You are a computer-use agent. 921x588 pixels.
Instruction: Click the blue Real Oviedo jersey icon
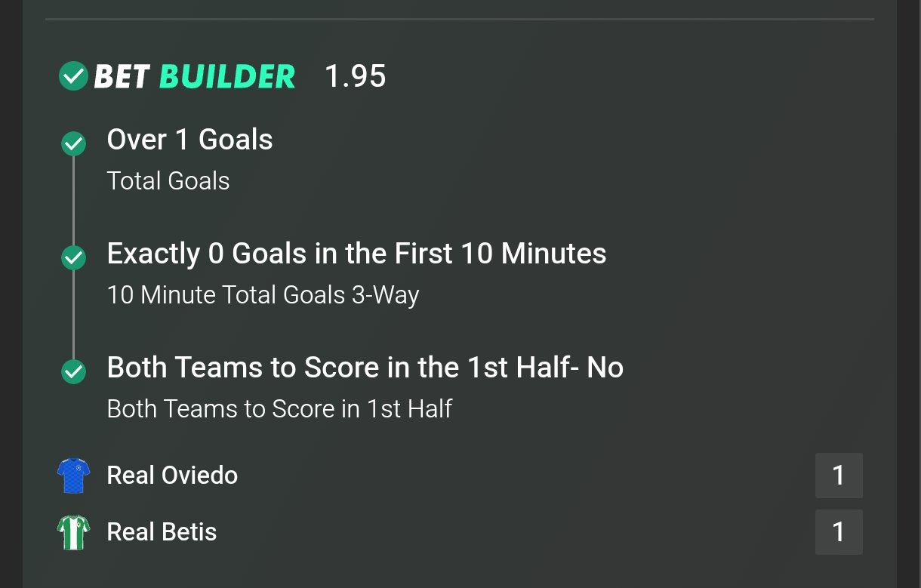[x=74, y=476]
